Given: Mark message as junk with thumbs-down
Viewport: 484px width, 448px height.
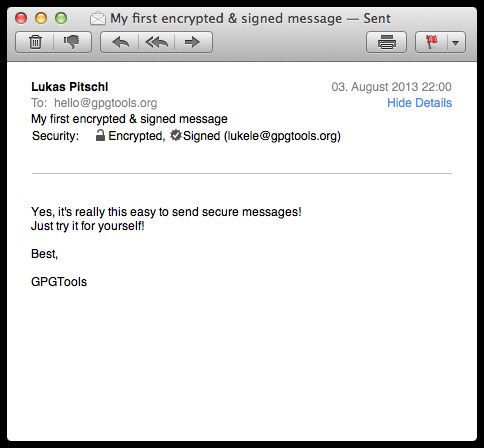Looking at the screenshot, I should 72,42.
